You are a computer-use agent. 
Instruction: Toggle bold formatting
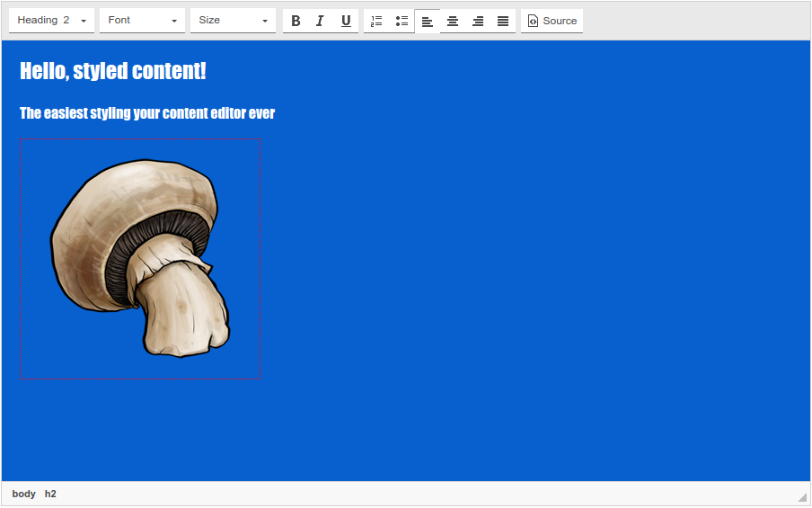click(x=296, y=21)
